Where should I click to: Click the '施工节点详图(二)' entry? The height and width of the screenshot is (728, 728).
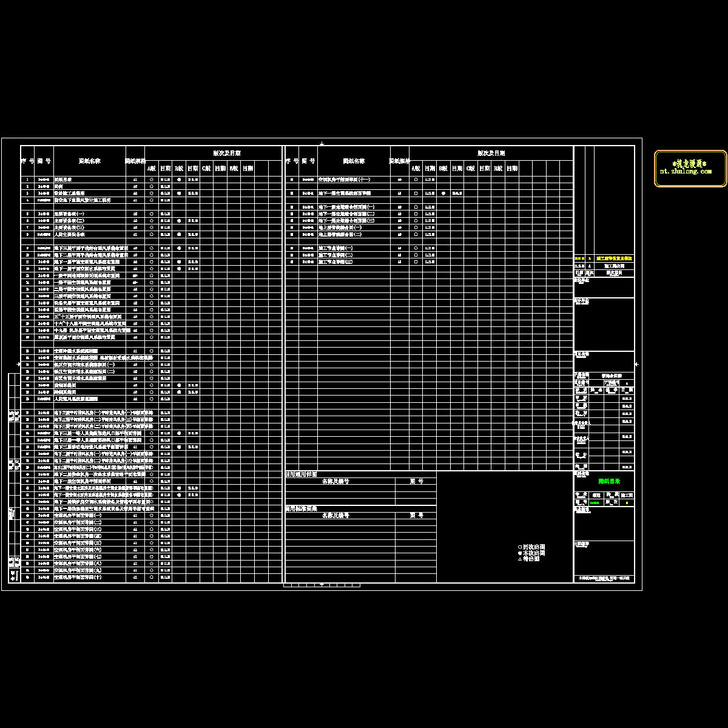pos(335,255)
